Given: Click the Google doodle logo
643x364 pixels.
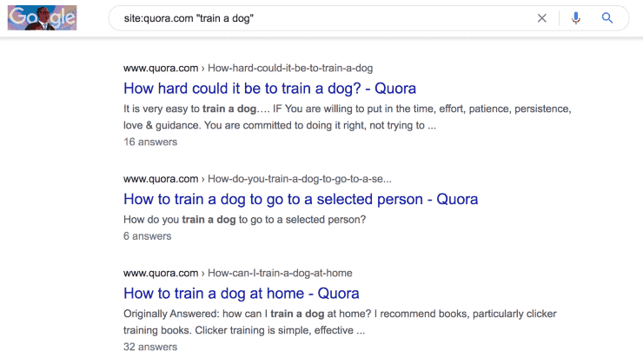Looking at the screenshot, I should coord(43,17).
